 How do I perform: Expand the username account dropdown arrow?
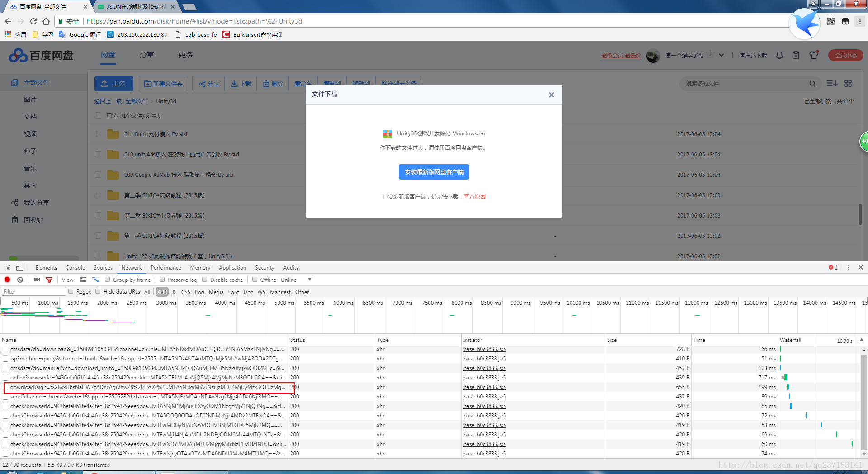pyautogui.click(x=722, y=55)
